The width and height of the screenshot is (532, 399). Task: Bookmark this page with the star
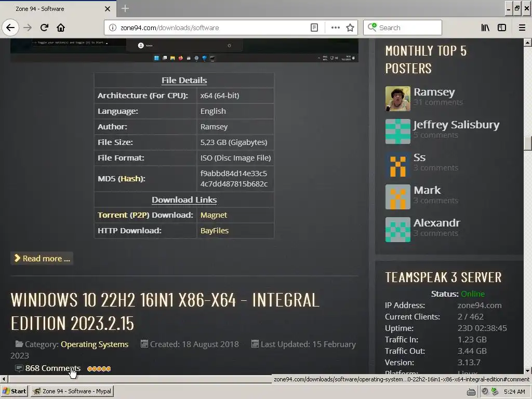tap(350, 28)
